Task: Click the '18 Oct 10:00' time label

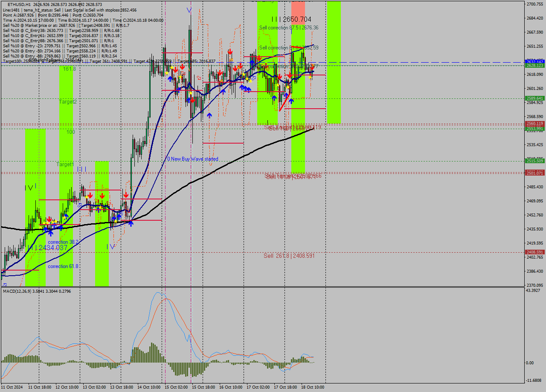Action: point(313,387)
